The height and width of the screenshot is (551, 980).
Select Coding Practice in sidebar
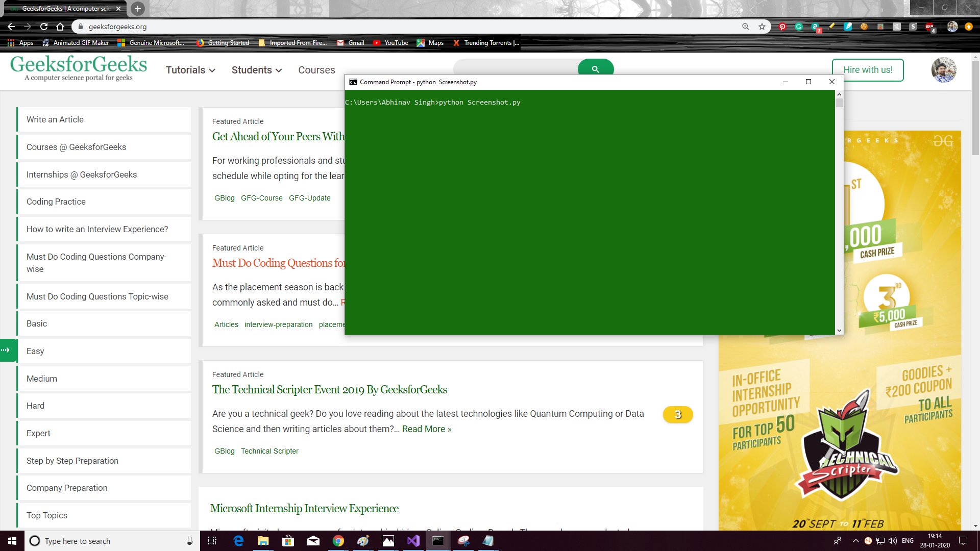click(56, 202)
